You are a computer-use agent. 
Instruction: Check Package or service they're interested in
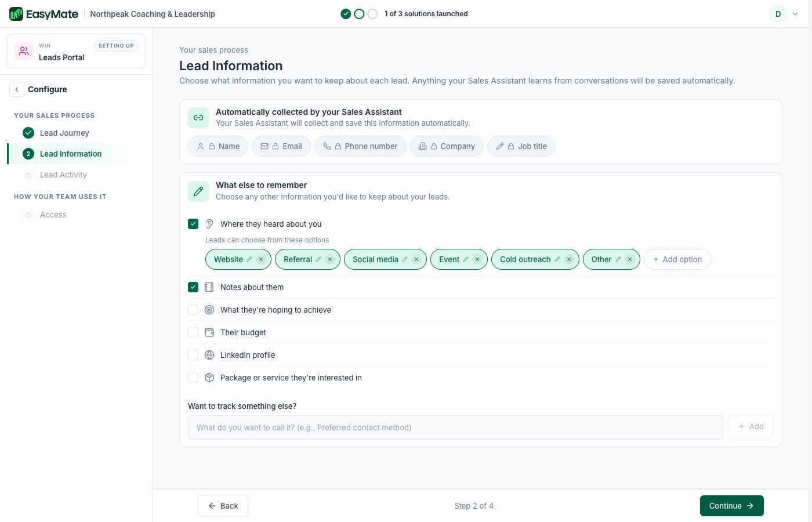[x=193, y=378]
